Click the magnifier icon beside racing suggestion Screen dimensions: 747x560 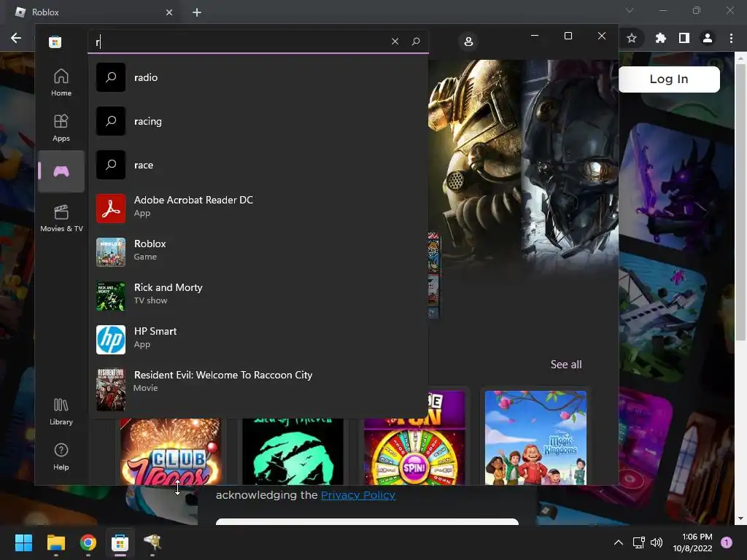click(111, 121)
